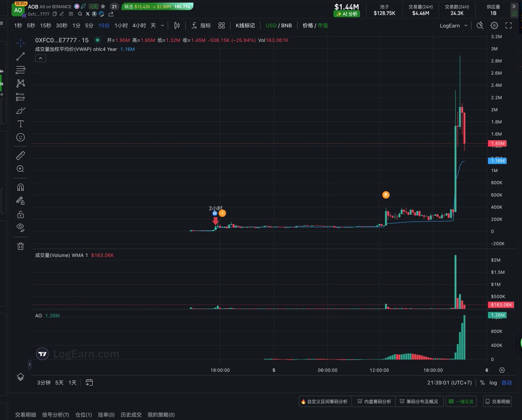Open time axis settings gear

point(502,370)
